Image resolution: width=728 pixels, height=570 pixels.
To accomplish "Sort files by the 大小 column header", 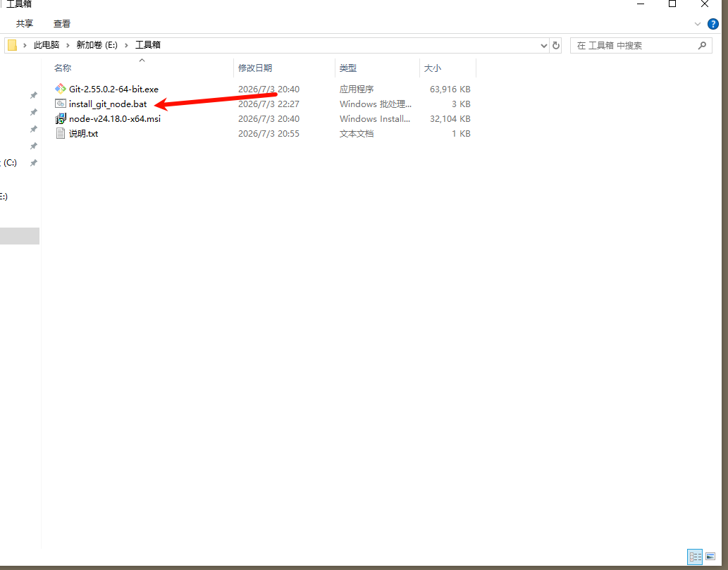I will click(x=432, y=68).
